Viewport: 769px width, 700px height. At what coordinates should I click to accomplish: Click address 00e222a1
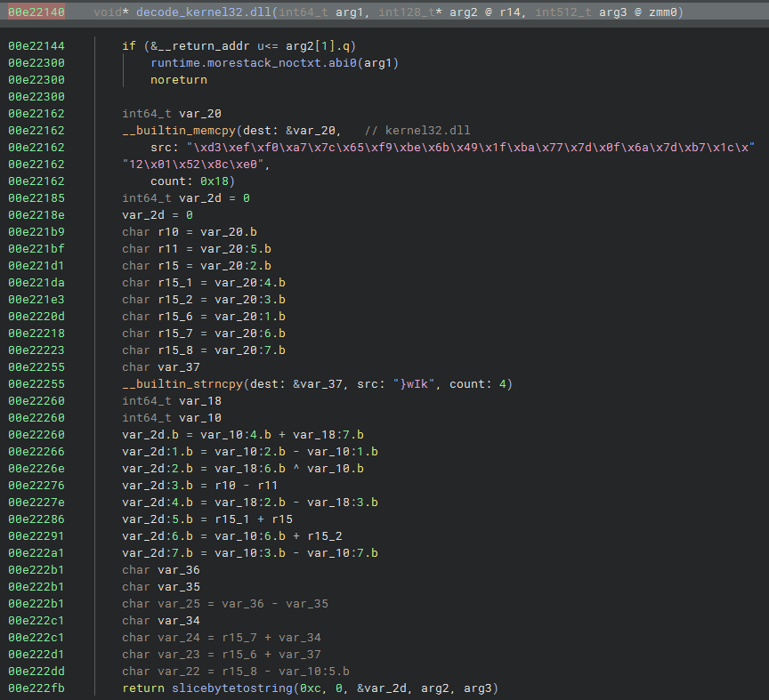point(36,553)
